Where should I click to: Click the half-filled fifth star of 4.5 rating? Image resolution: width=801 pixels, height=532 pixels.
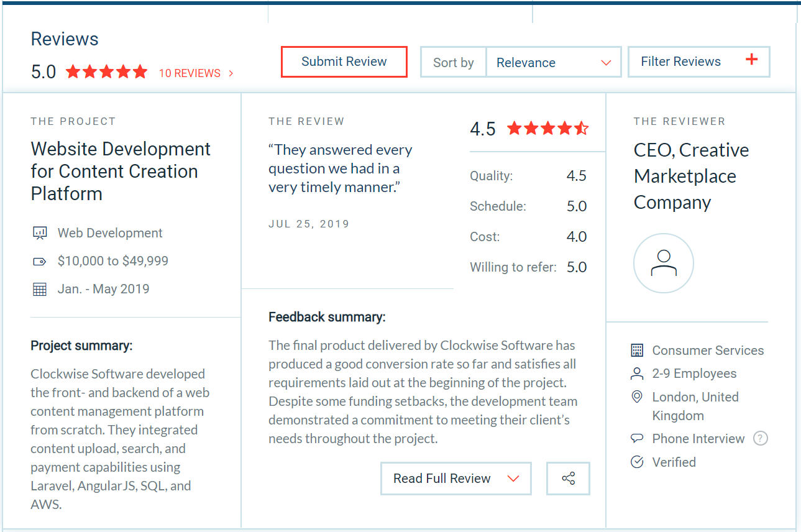click(x=582, y=128)
